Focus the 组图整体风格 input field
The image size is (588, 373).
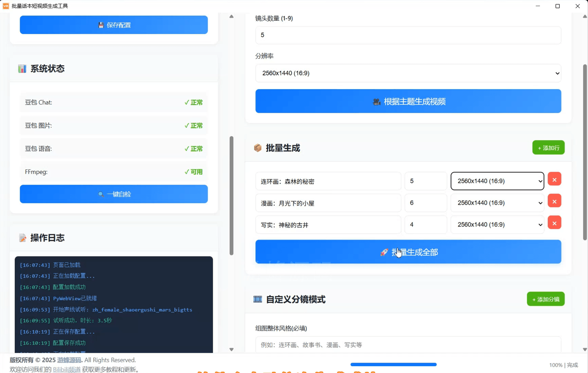(408, 345)
